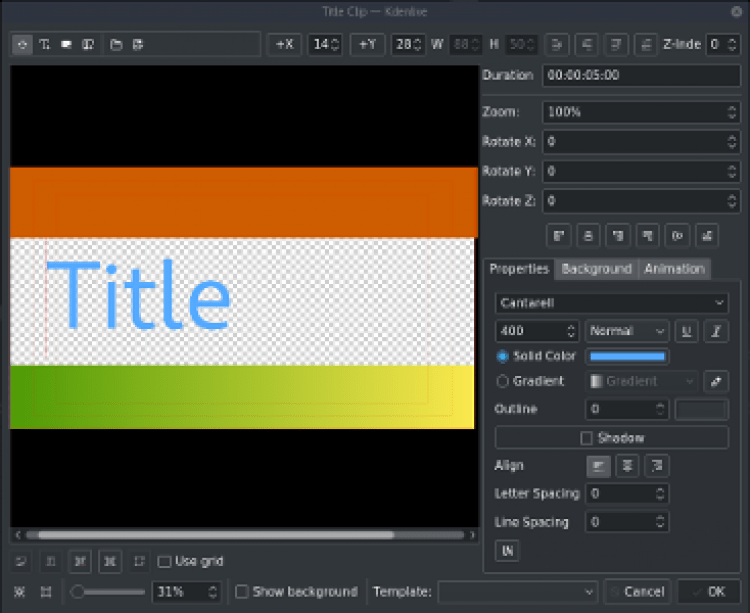Confirm the title with OK button
The height and width of the screenshot is (613, 750).
(x=709, y=592)
